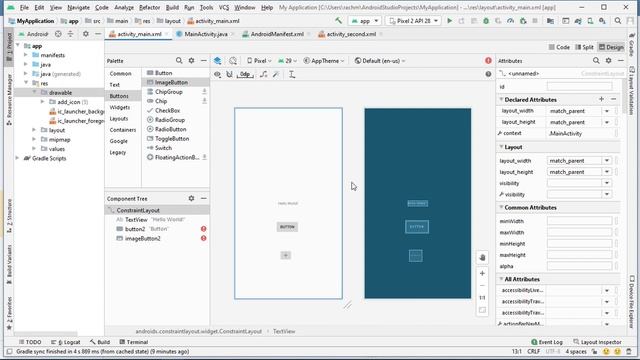Click the scroll-from-source target icon in Project panel
The width and height of the screenshot is (640, 360).
58,34
